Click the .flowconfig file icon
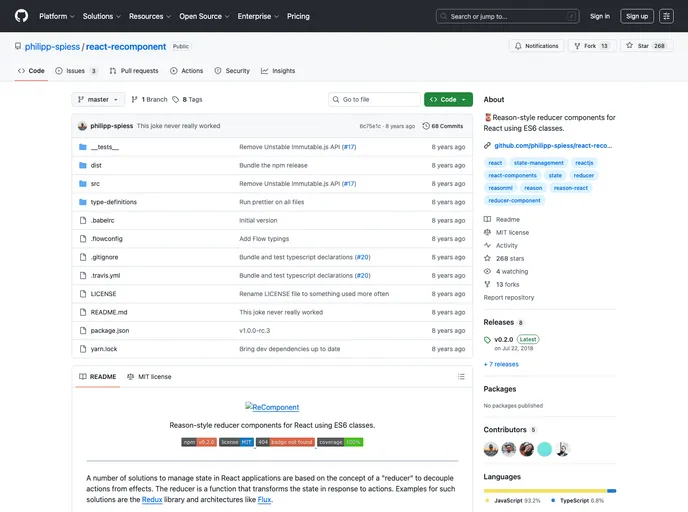Image resolution: width=688 pixels, height=512 pixels. pyautogui.click(x=83, y=239)
